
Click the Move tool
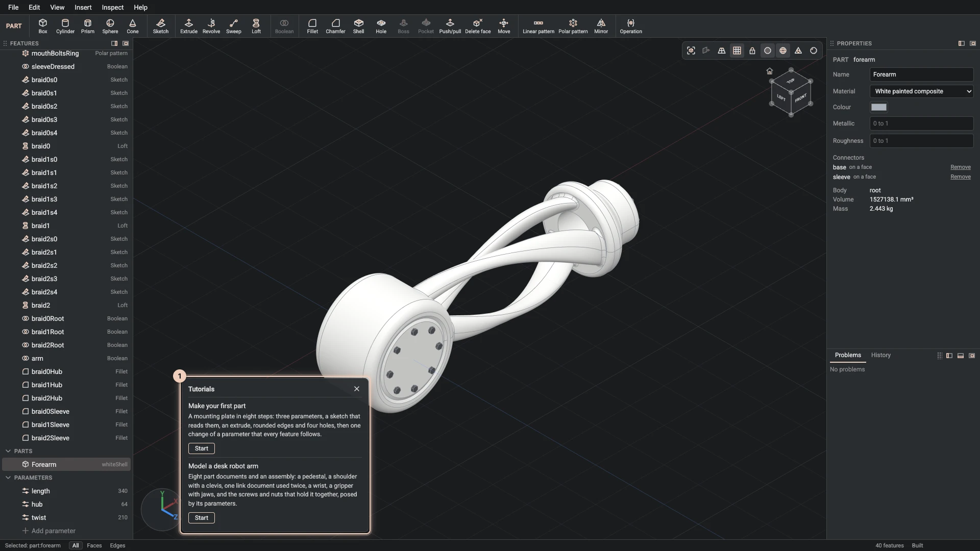point(504,26)
